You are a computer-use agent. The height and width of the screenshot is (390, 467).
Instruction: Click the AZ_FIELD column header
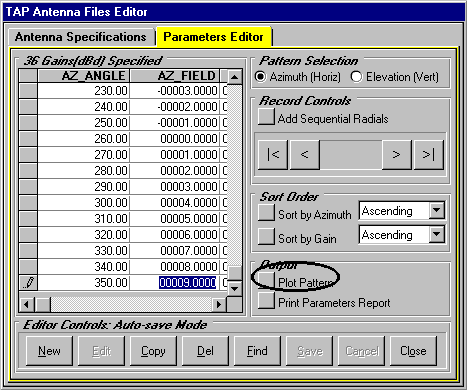175,76
